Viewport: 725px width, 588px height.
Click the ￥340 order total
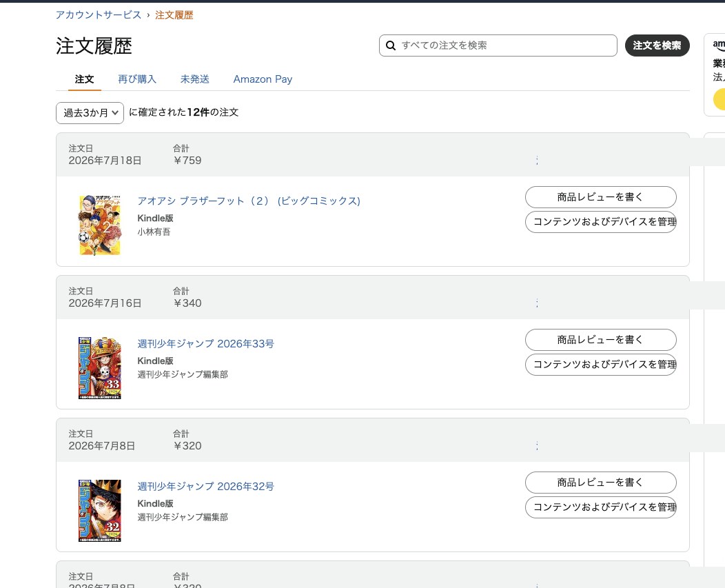click(x=187, y=303)
